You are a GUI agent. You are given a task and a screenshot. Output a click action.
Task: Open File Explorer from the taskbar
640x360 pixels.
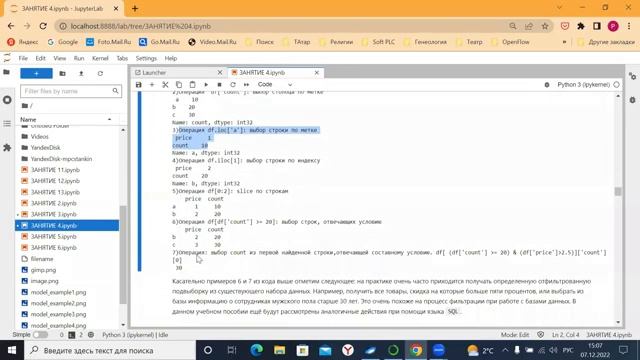click(280, 350)
